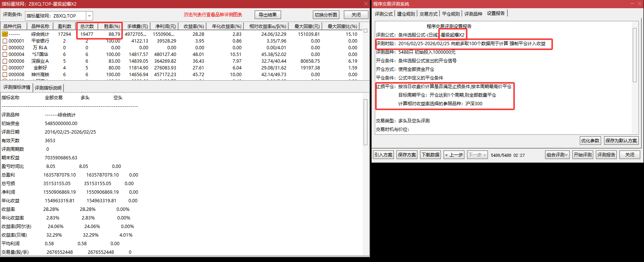Click the row icon for 000001 平安银行

pos(5,41)
